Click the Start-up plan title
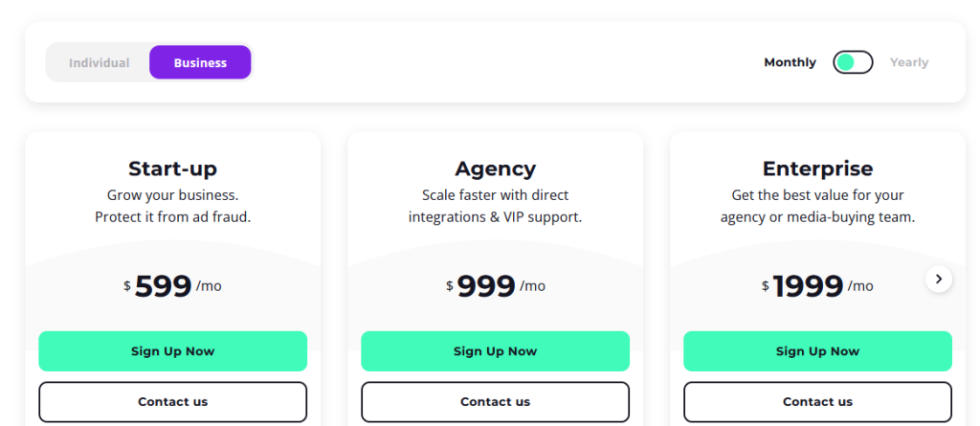Image resolution: width=980 pixels, height=426 pixels. 172,168
